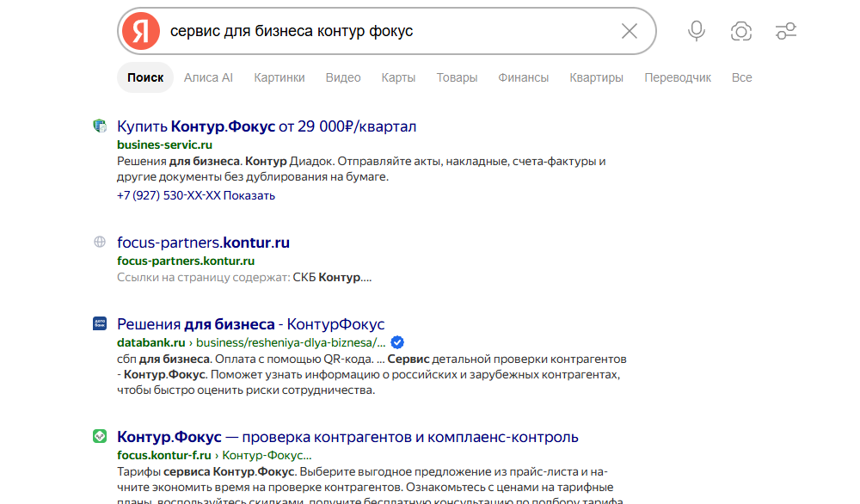Click the green focus-partners.kontur.ru URL
The image size is (860, 504).
(186, 261)
